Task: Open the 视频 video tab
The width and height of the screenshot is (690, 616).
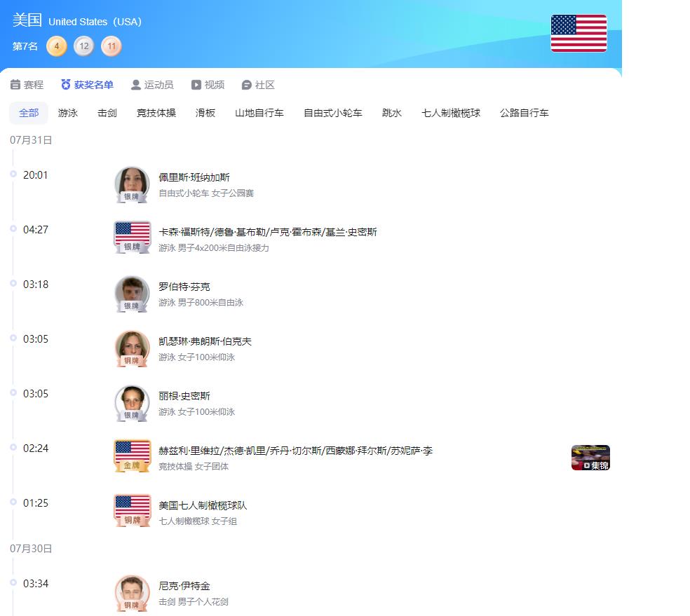Action: tap(208, 85)
